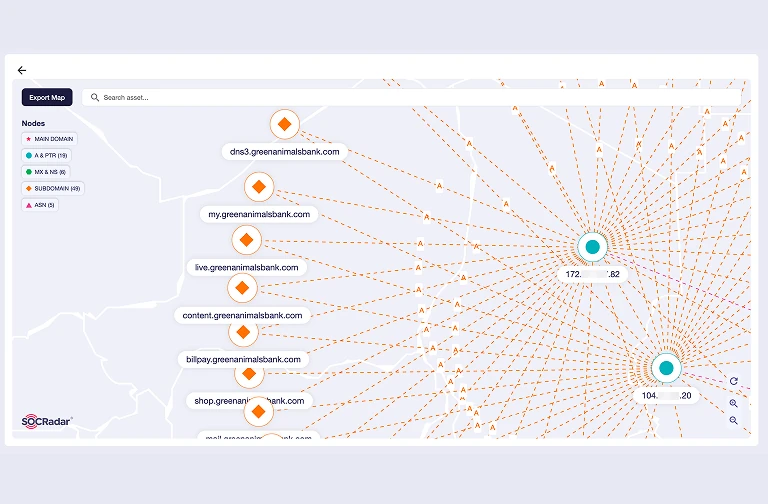
Task: Select the content.greenanimalsbank.com subdomain node icon
Action: (242, 288)
